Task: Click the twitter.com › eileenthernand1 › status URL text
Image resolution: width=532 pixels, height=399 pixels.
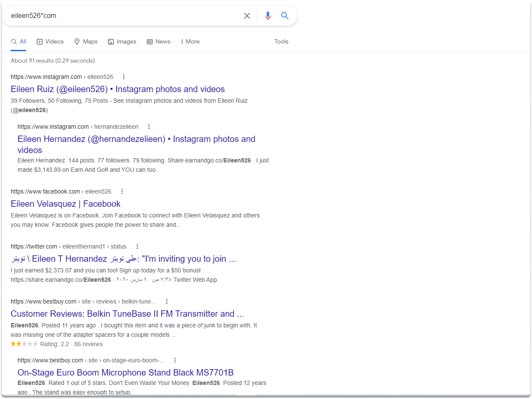Action: click(69, 246)
